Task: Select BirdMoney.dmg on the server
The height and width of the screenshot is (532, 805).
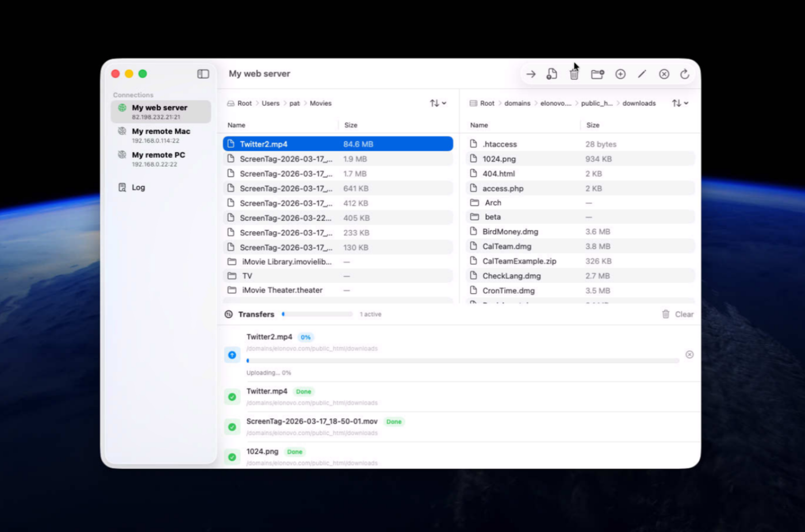Action: pos(580,232)
